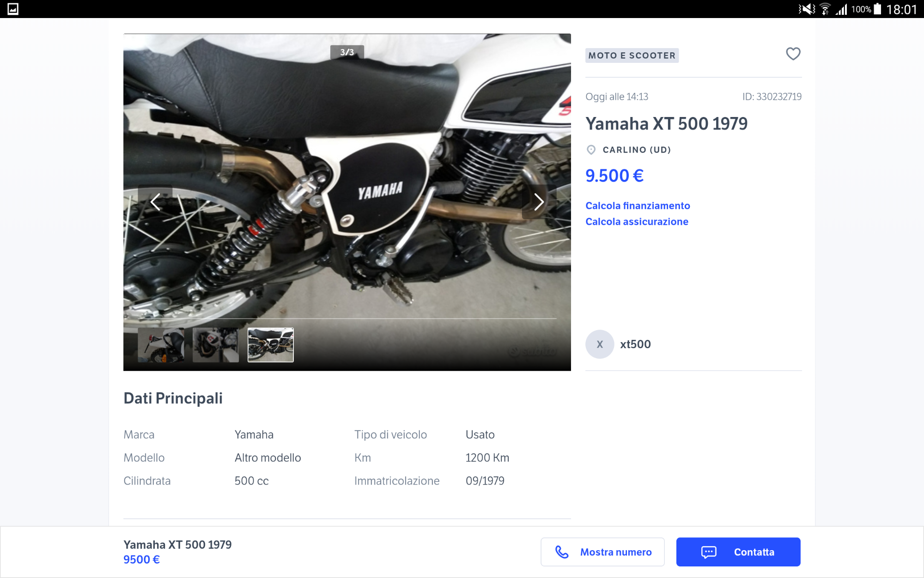Open the xt500 seller profile name

[x=635, y=344]
